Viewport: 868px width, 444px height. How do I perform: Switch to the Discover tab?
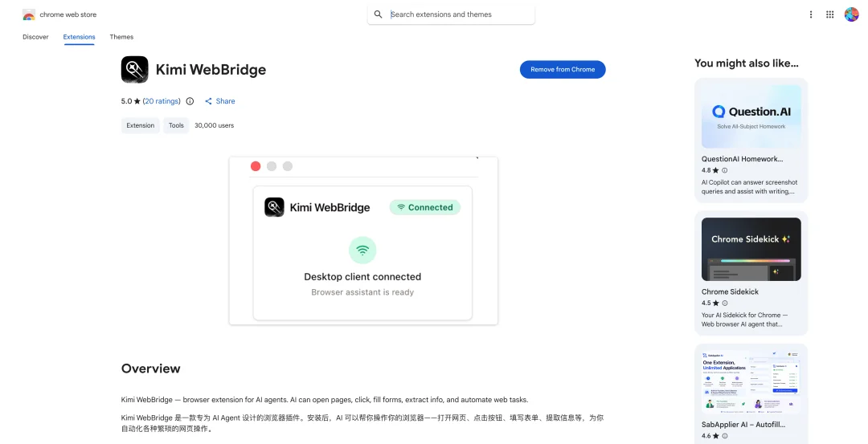point(35,37)
